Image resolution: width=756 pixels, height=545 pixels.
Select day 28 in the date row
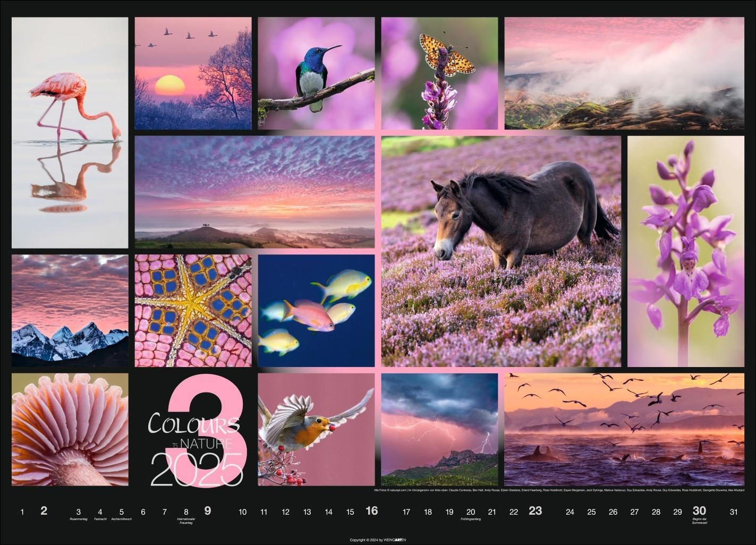tap(656, 512)
